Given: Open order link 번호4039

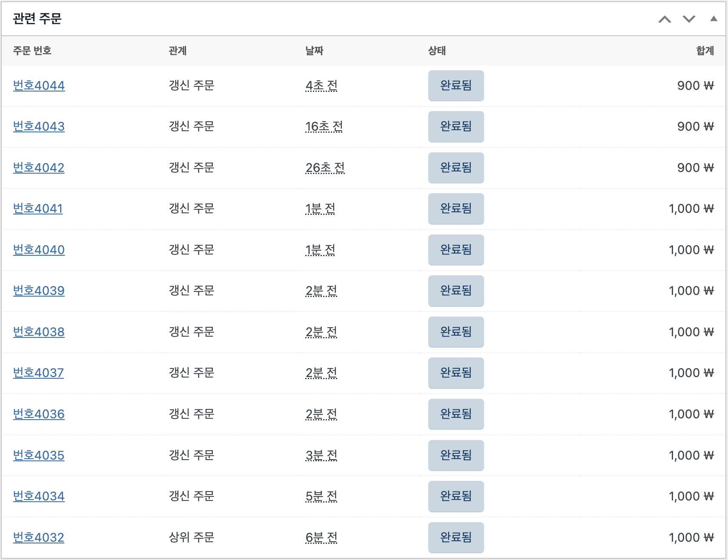Looking at the screenshot, I should 39,291.
